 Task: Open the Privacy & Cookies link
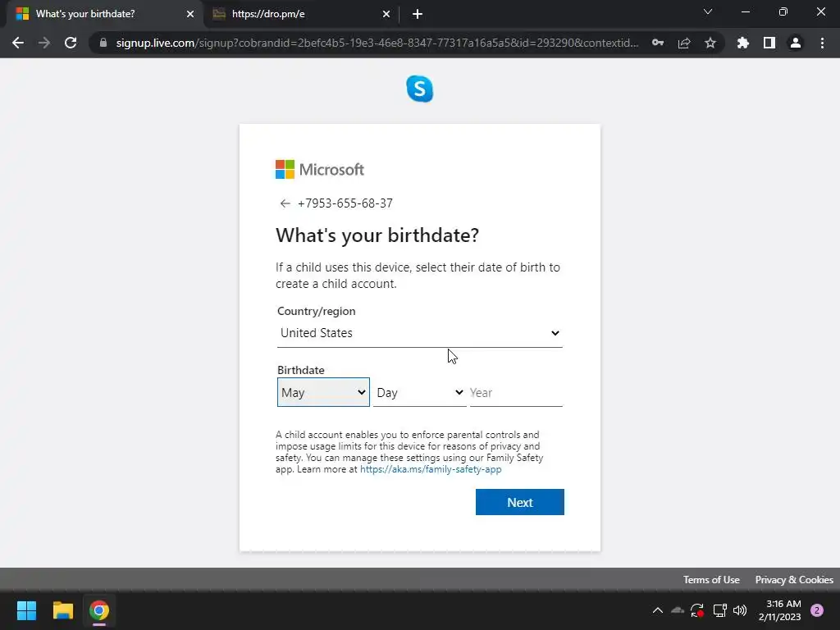794,580
